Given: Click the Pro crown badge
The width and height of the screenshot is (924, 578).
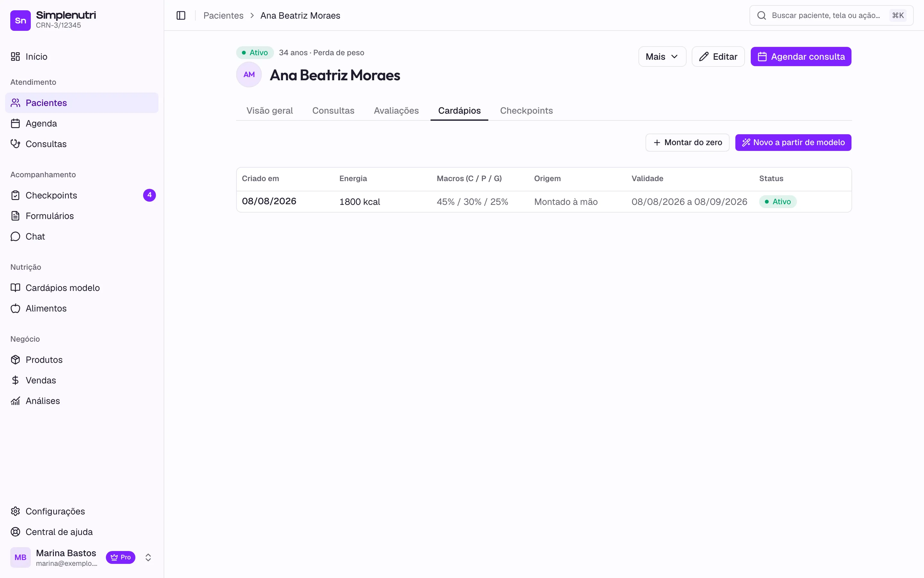Looking at the screenshot, I should 121,557.
